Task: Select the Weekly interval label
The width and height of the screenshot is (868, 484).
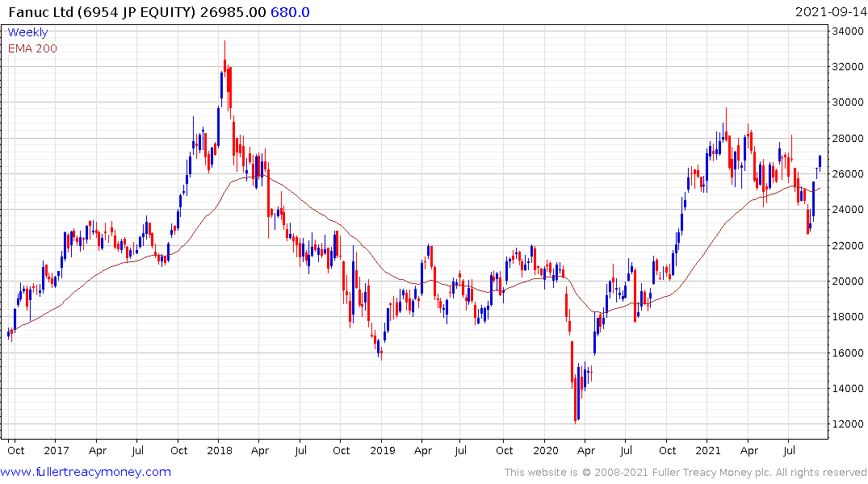Action: click(27, 32)
